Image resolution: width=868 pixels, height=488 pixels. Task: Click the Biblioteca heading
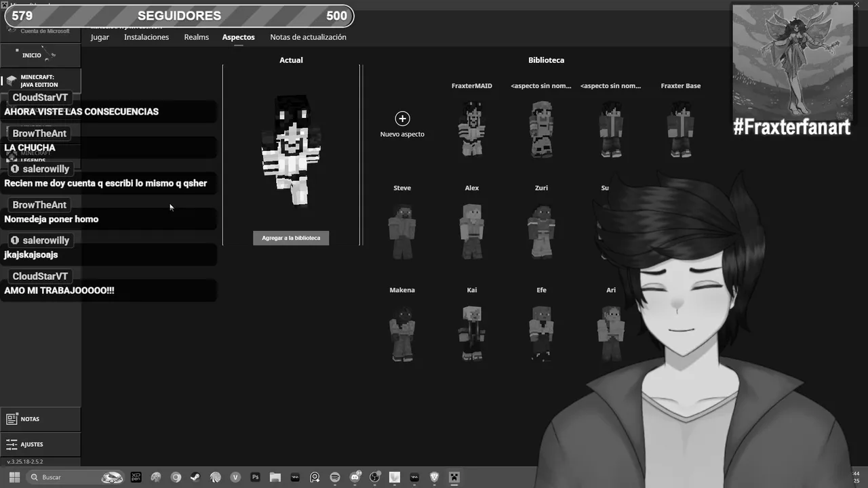(x=546, y=60)
